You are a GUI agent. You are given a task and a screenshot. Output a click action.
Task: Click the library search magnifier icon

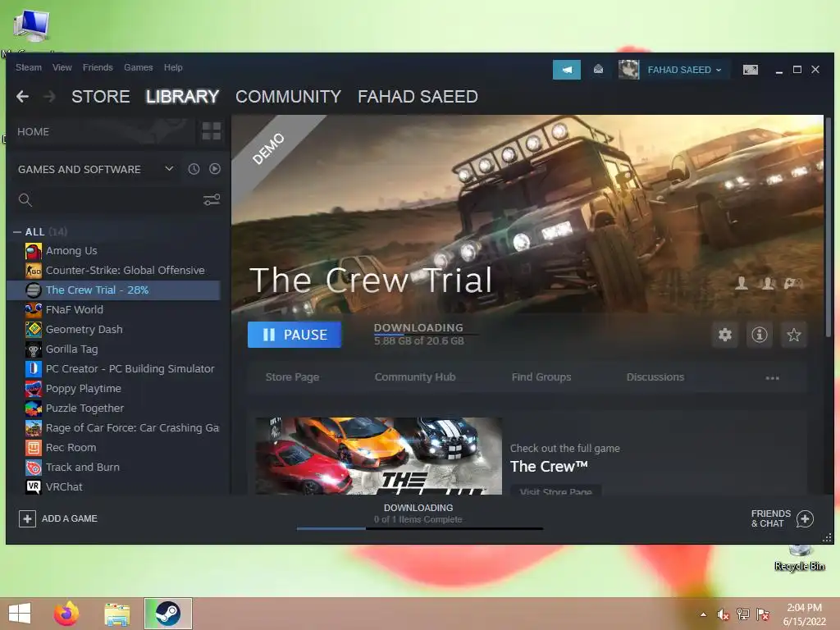[x=25, y=200]
